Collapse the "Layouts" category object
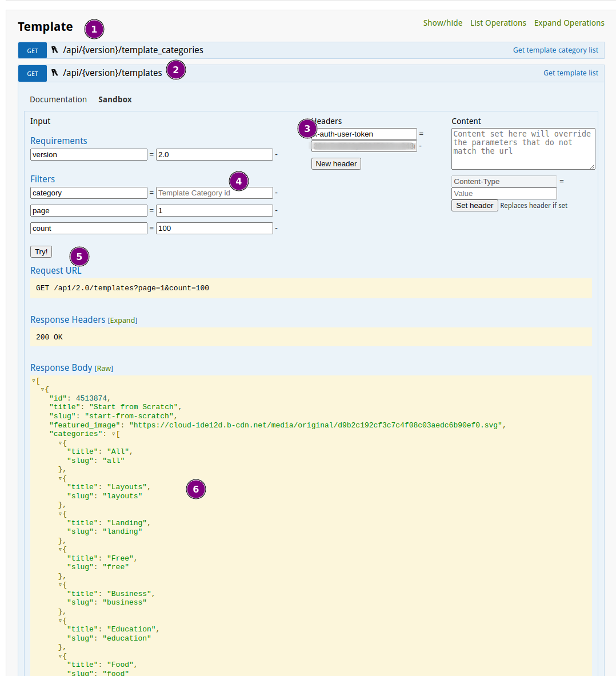Screen dimensions: 616x676 (60, 479)
